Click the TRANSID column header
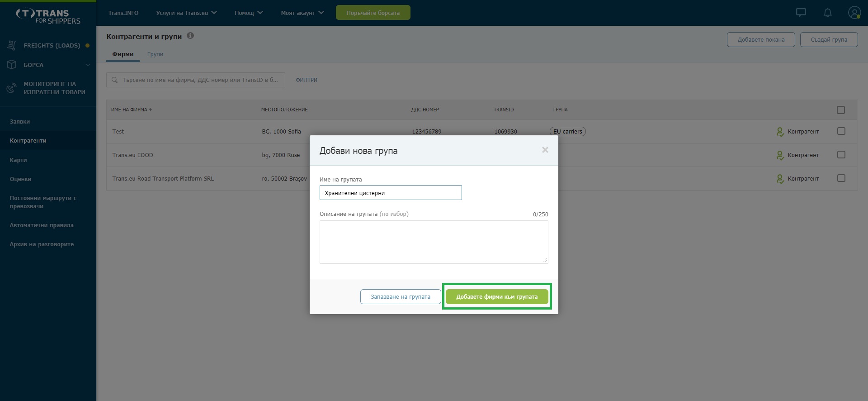The width and height of the screenshot is (868, 401). click(504, 110)
